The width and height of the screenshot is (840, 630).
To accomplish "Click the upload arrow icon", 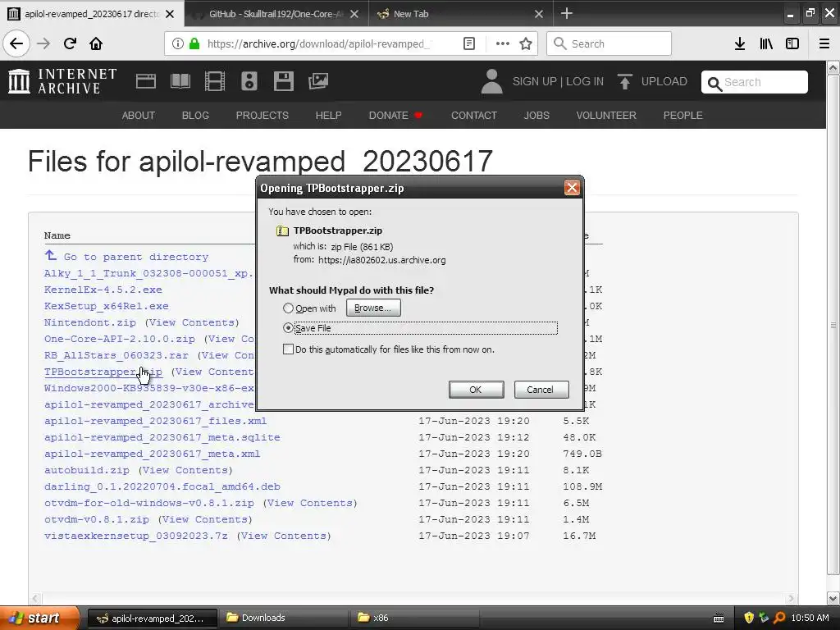I will (624, 81).
